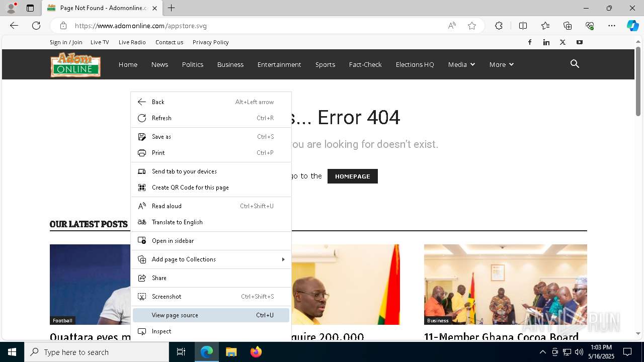The image size is (644, 362).
Task: Visit Adom Online X (Twitter) icon
Action: tap(563, 42)
